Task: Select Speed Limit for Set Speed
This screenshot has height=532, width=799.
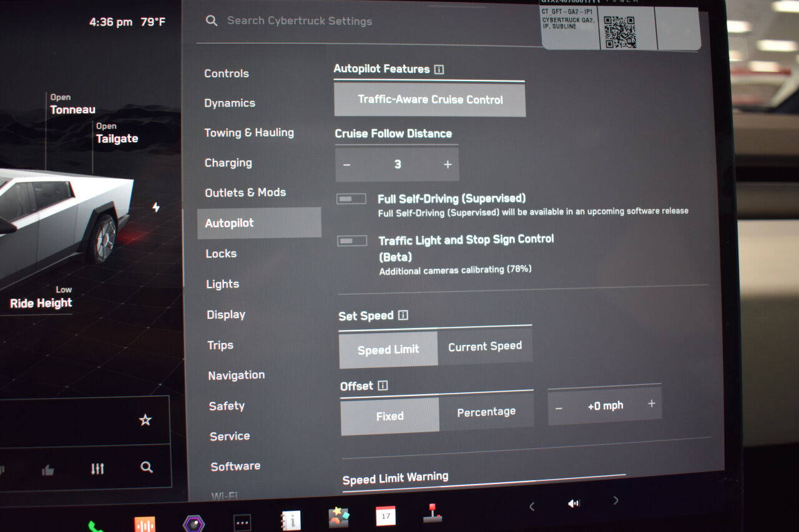Action: pos(388,349)
